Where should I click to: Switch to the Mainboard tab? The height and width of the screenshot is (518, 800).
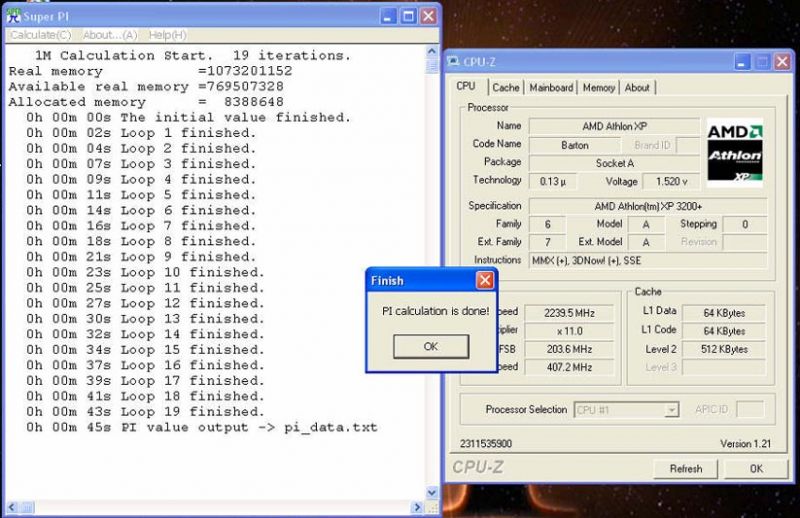(x=551, y=88)
